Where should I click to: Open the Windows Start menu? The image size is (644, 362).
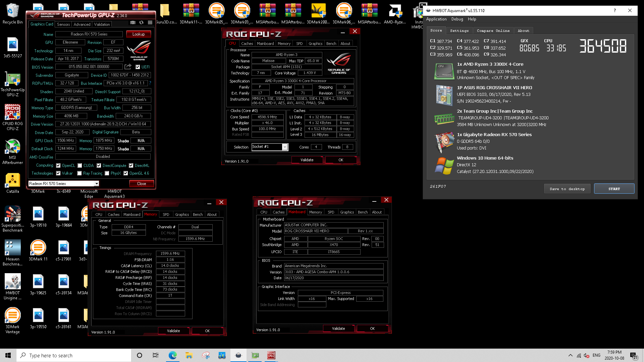click(x=8, y=355)
